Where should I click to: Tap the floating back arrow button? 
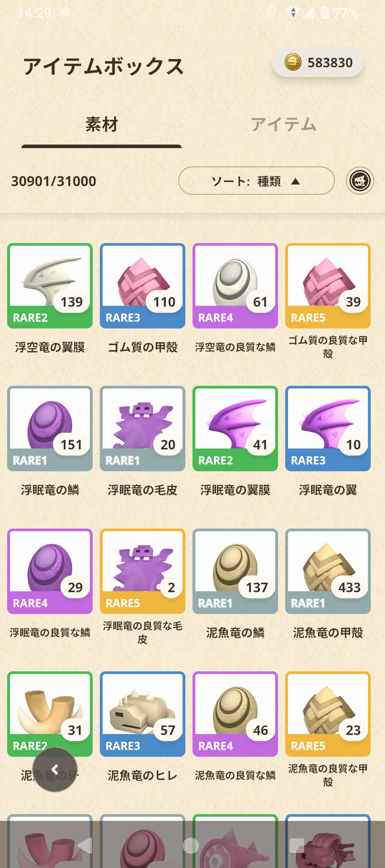55,769
